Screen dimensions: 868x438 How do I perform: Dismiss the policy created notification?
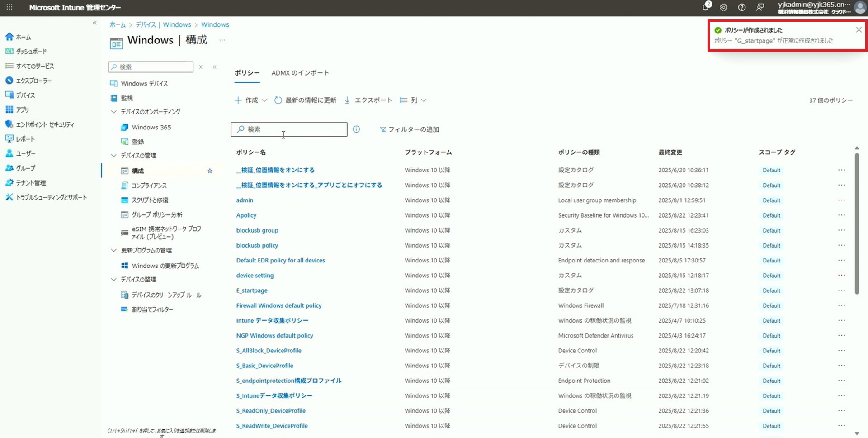tap(859, 30)
